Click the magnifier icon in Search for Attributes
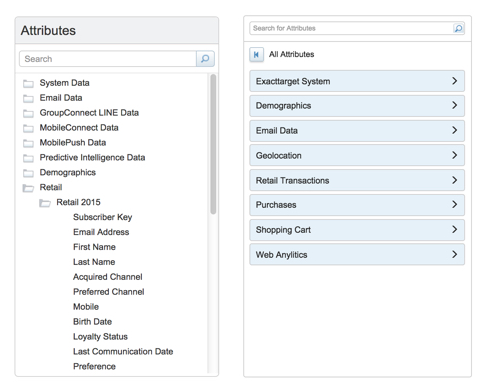486x390 pixels. [x=458, y=28]
